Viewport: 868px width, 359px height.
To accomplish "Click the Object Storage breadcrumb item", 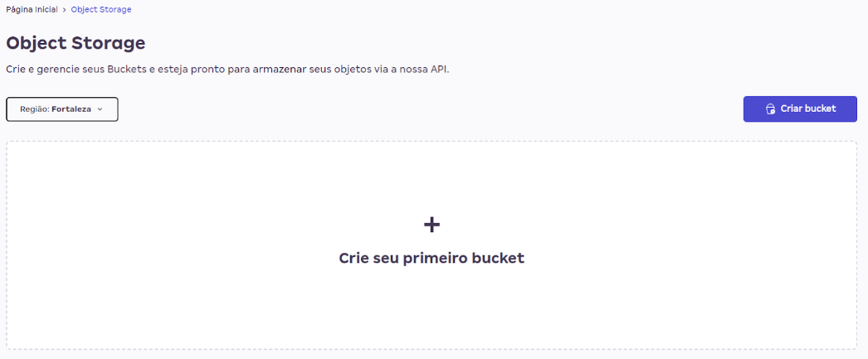I will pyautogui.click(x=101, y=10).
